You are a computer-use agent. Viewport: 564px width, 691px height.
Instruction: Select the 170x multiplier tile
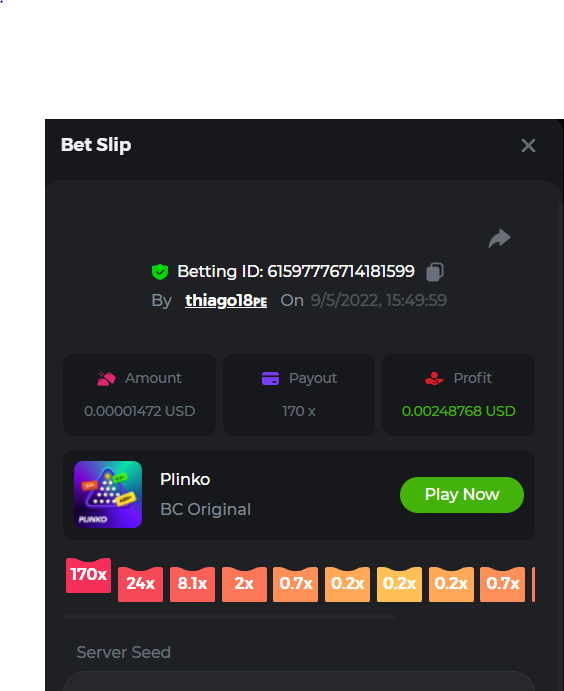[89, 575]
